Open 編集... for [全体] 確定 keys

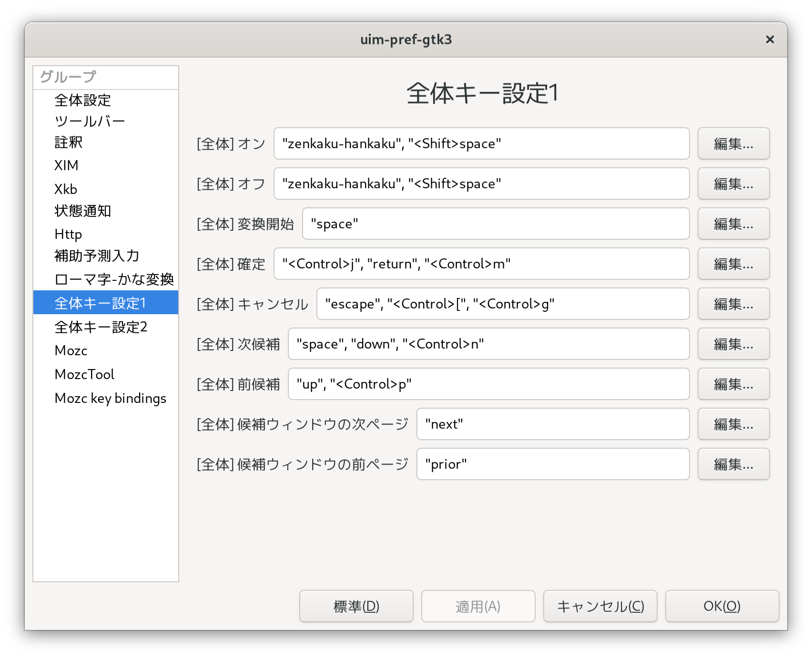pos(733,264)
